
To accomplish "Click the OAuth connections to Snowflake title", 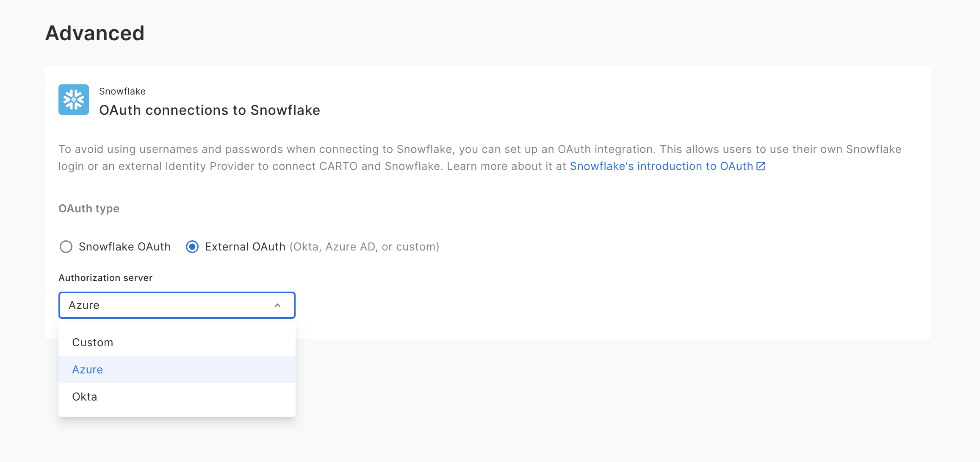I will (210, 110).
